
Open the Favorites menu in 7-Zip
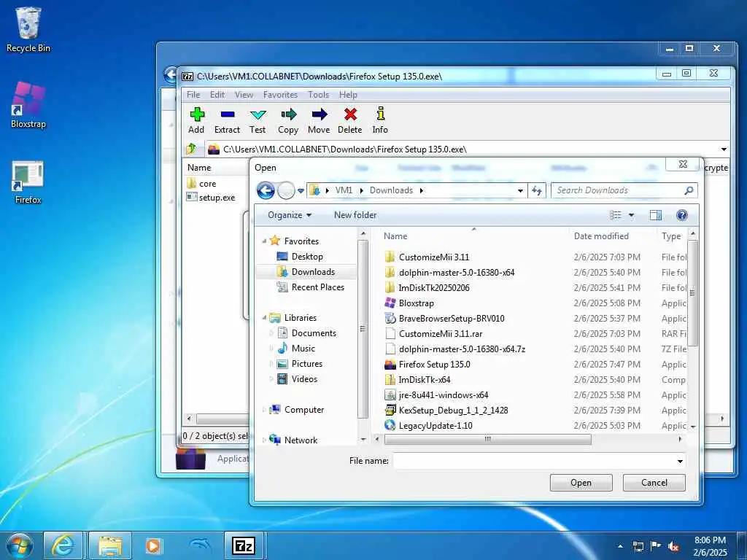click(x=280, y=95)
